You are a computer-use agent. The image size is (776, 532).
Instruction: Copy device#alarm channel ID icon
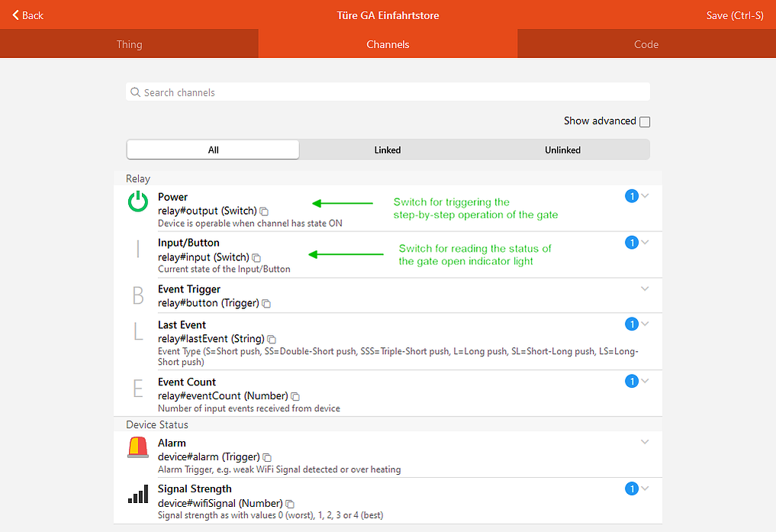coord(267,457)
